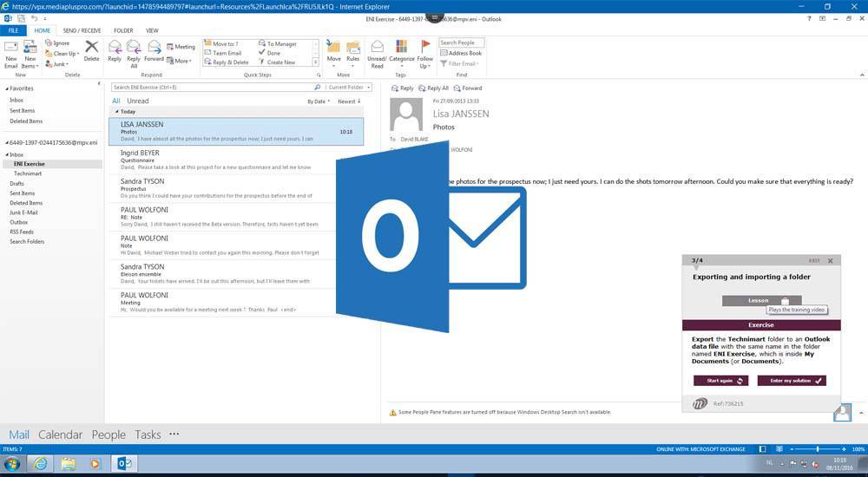Click the Internet Explorer taskbar icon
868x477 pixels.
pos(40,464)
